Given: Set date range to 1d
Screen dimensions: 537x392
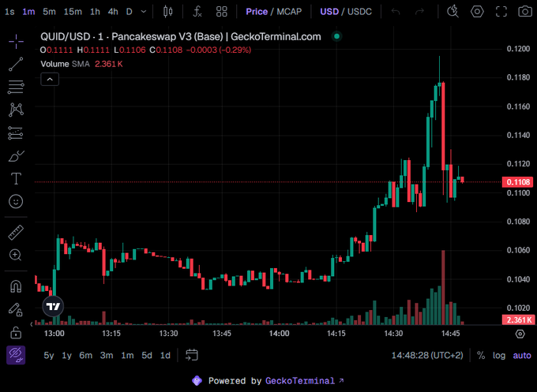Looking at the screenshot, I should coord(165,356).
